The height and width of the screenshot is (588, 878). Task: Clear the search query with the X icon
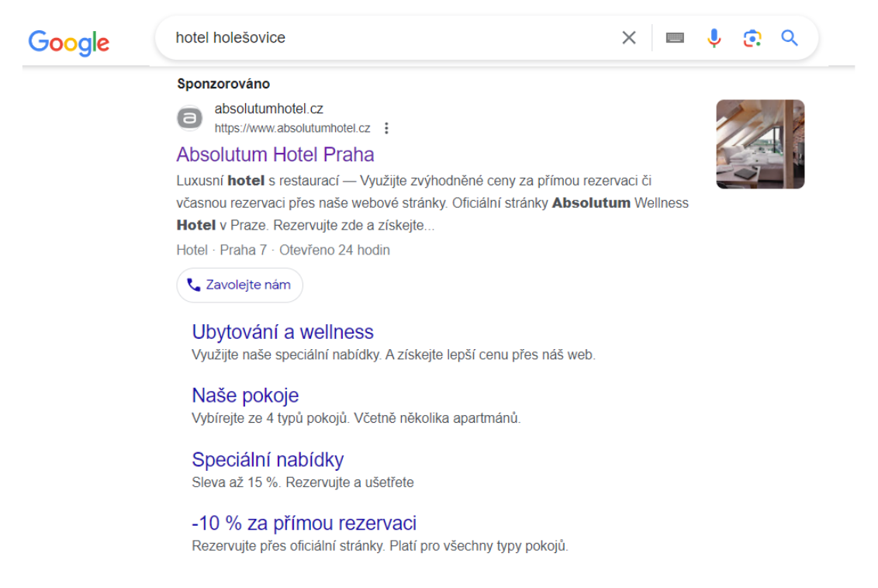click(x=629, y=38)
